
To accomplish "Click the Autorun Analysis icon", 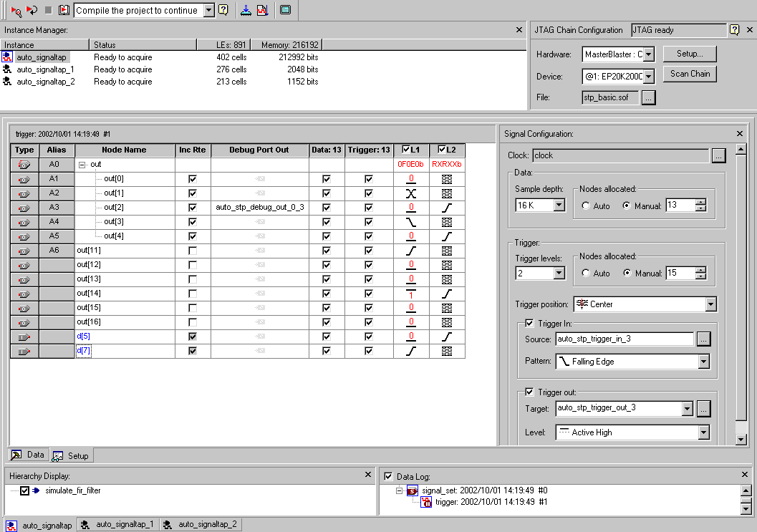I will pyautogui.click(x=32, y=9).
